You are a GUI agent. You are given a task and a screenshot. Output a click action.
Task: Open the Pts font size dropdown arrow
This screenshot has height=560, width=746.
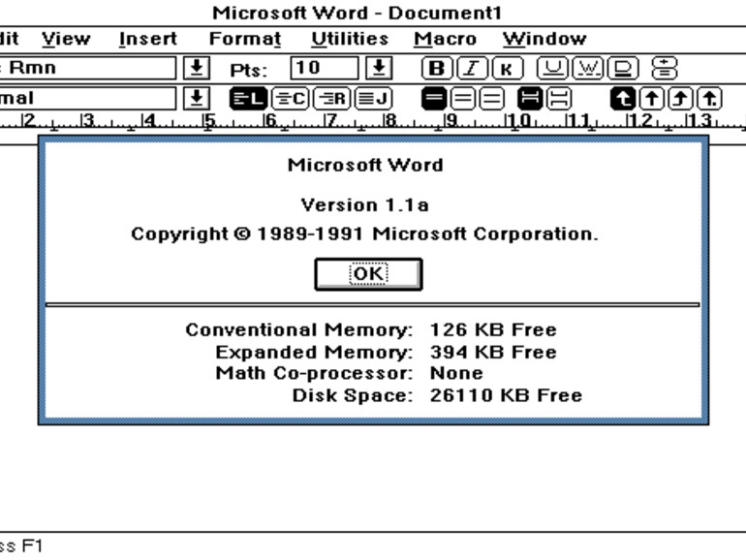pos(379,68)
